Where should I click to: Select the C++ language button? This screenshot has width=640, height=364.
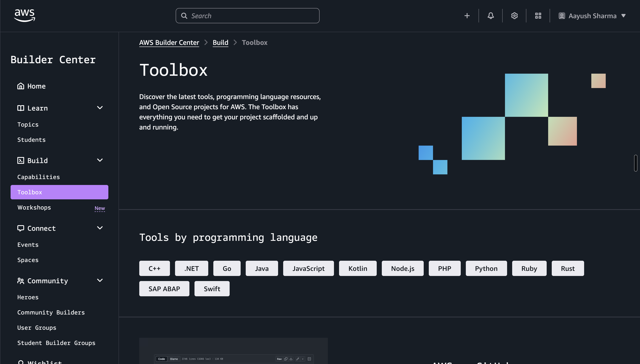[x=154, y=269]
